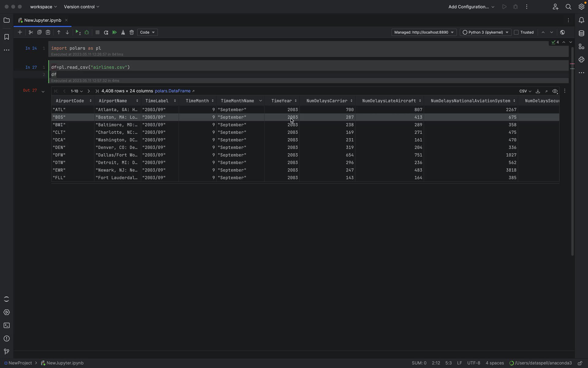This screenshot has height=368, width=588.
Task: Switch to the NewJupyter.ipynb tab
Action: (x=42, y=20)
